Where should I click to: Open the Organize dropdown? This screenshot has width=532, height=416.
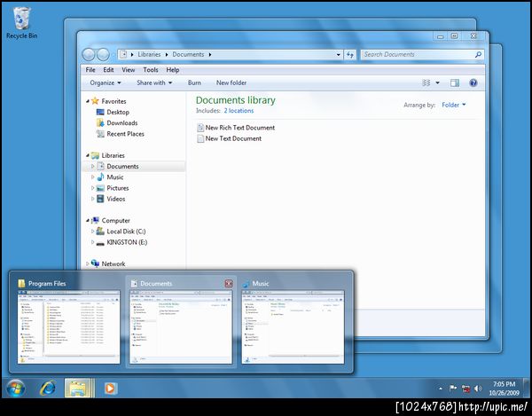point(106,82)
